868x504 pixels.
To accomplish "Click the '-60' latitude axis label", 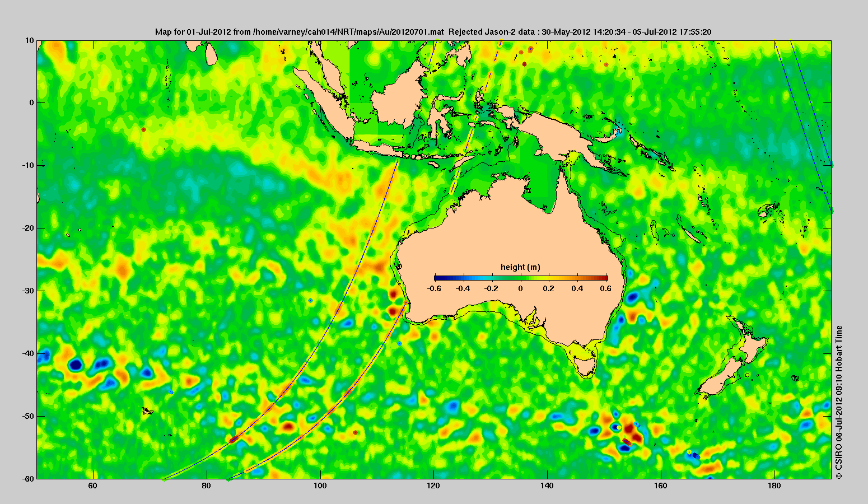I will [28, 479].
